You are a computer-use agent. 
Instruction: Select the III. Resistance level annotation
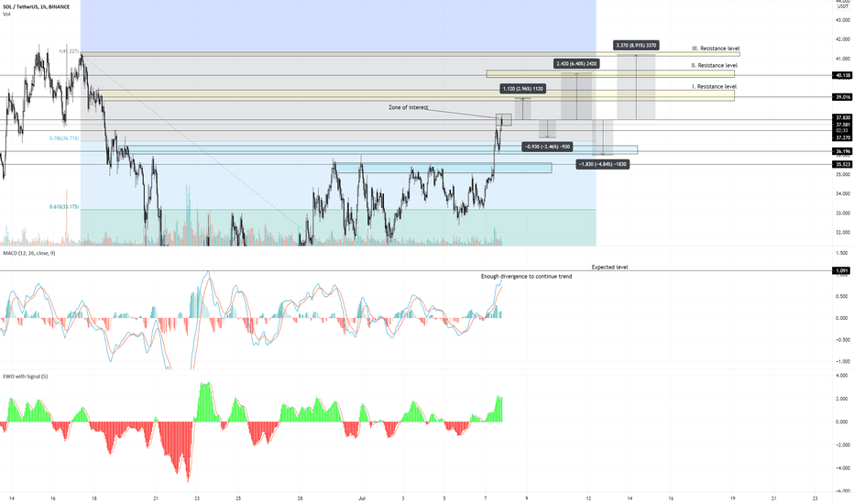click(716, 49)
